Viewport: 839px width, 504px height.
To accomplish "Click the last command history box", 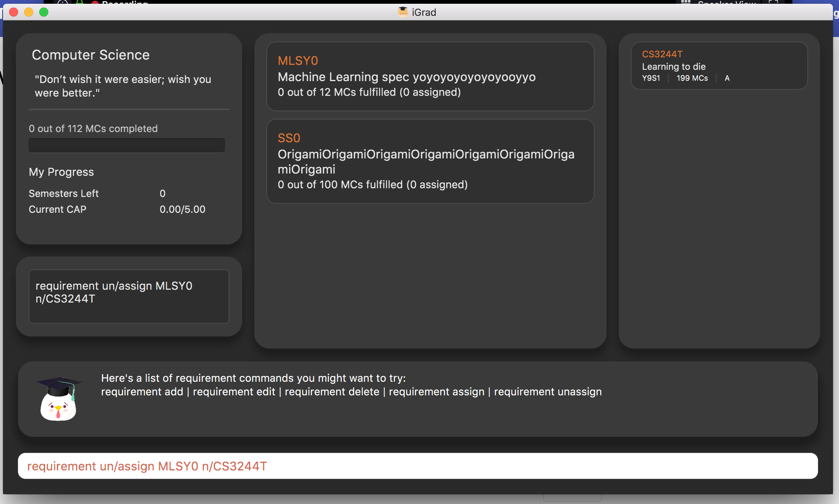I will click(129, 296).
